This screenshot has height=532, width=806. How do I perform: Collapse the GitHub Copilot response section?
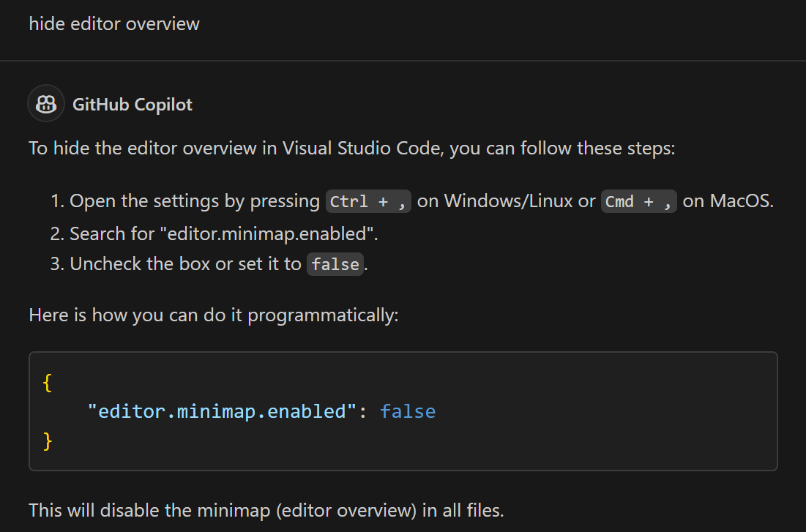132,103
